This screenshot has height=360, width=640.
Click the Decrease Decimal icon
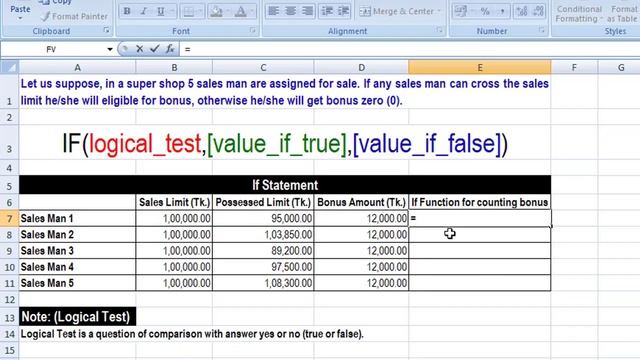[538, 11]
